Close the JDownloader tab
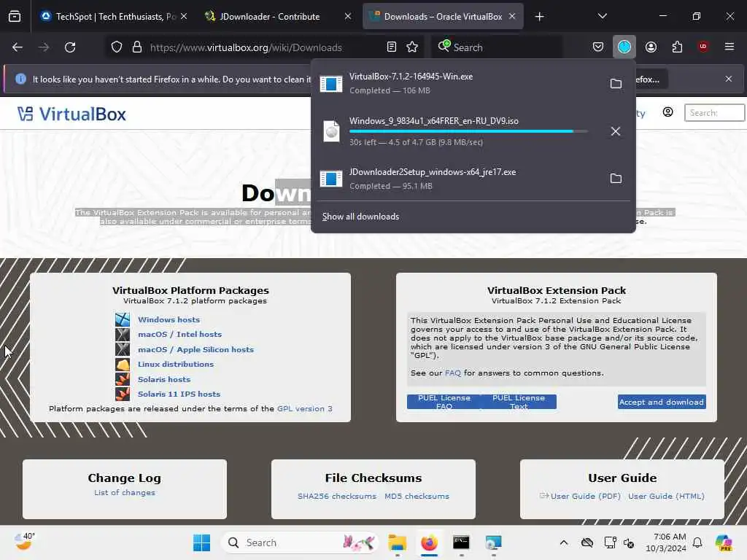747x560 pixels. 348,17
